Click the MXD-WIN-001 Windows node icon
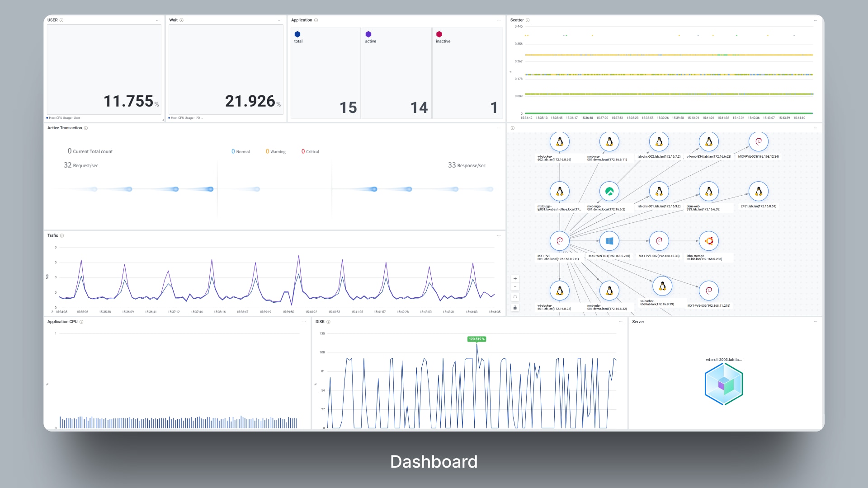Screen dimensions: 868x488 (x=609, y=241)
